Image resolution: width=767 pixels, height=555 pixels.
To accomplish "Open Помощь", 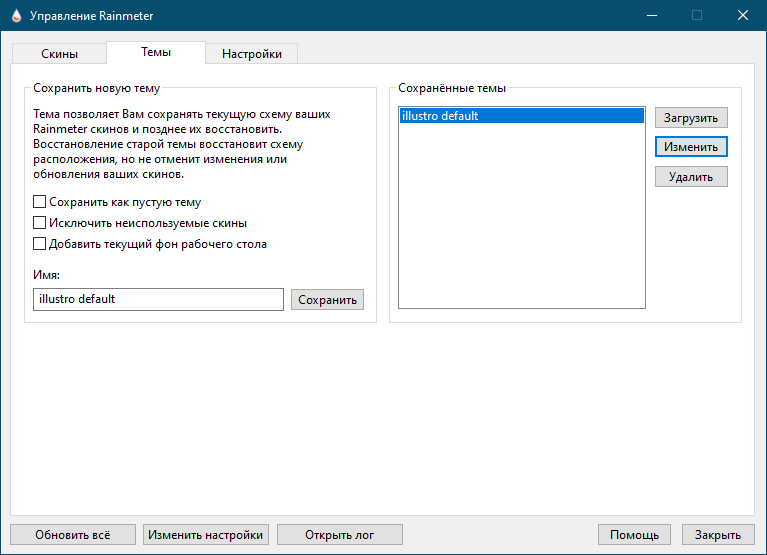I will (634, 534).
